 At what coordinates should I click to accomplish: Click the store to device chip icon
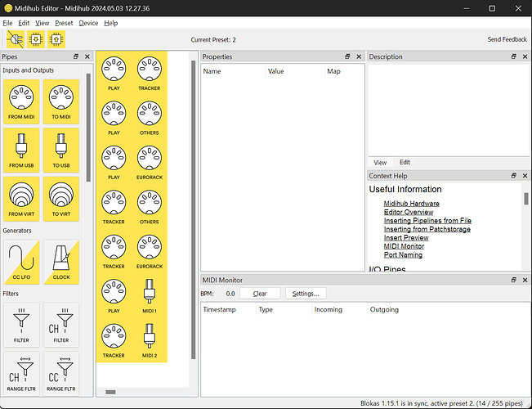point(56,39)
